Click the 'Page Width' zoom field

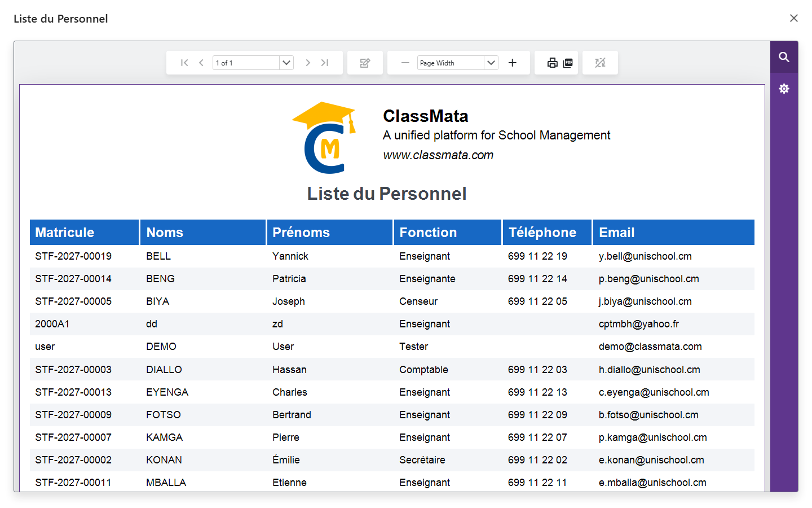pos(451,63)
